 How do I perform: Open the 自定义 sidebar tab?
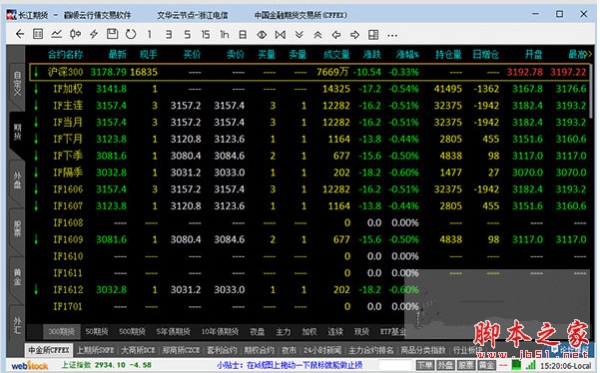pos(17,83)
